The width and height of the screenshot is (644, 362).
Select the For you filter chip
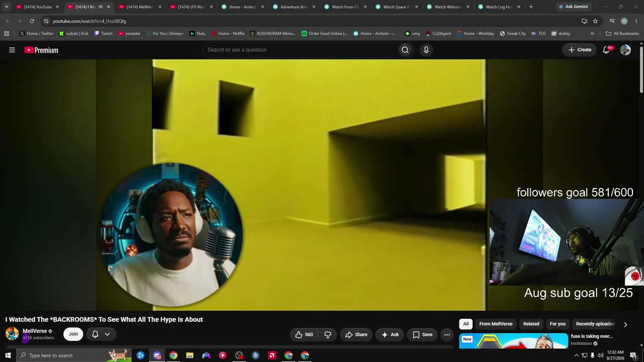pos(557,324)
